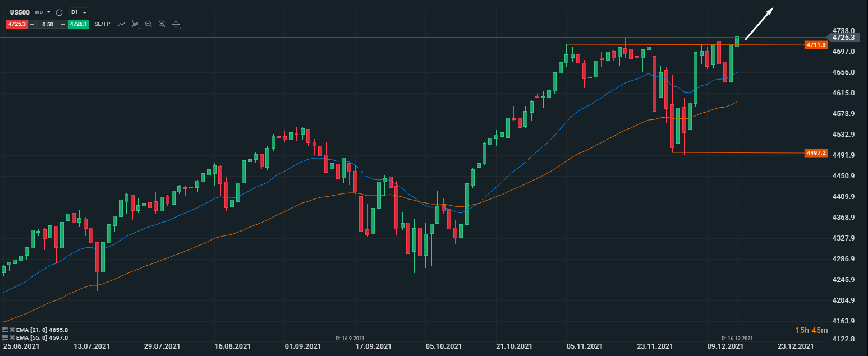This screenshot has height=356, width=868.
Task: Select the crosshair move tool
Action: (176, 24)
